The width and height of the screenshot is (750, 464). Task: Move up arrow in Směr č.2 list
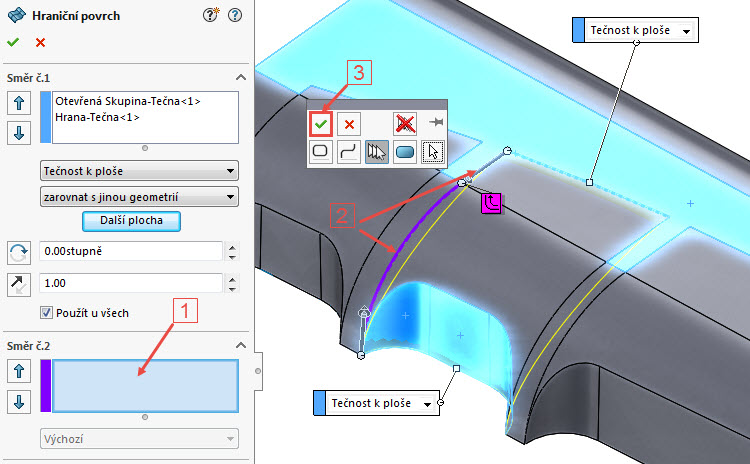coord(19,371)
